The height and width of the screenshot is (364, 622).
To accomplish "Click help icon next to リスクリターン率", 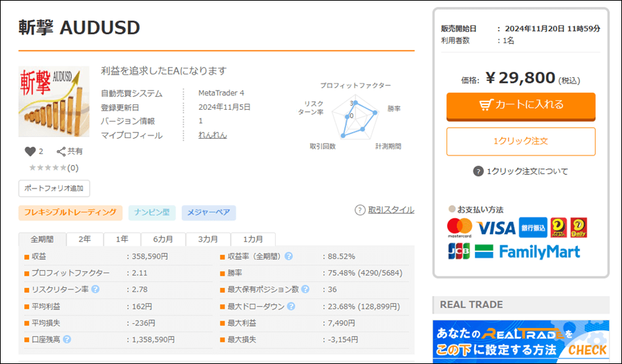I will [95, 289].
